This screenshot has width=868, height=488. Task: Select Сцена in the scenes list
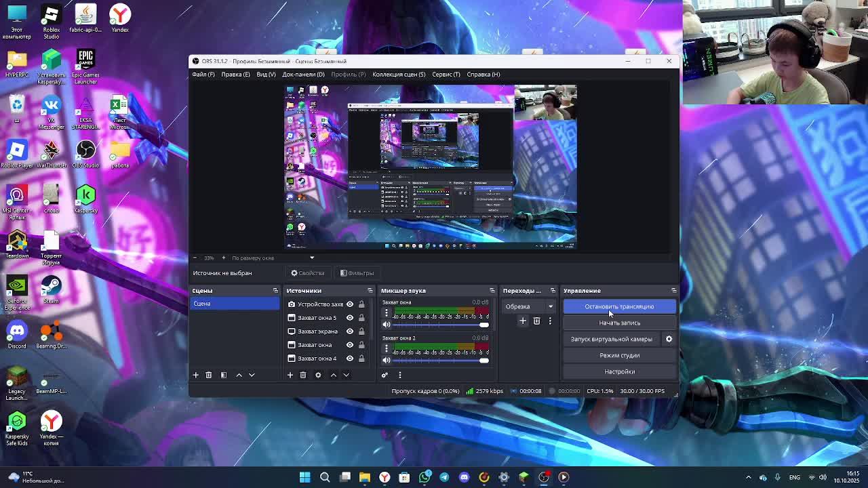[x=234, y=304]
